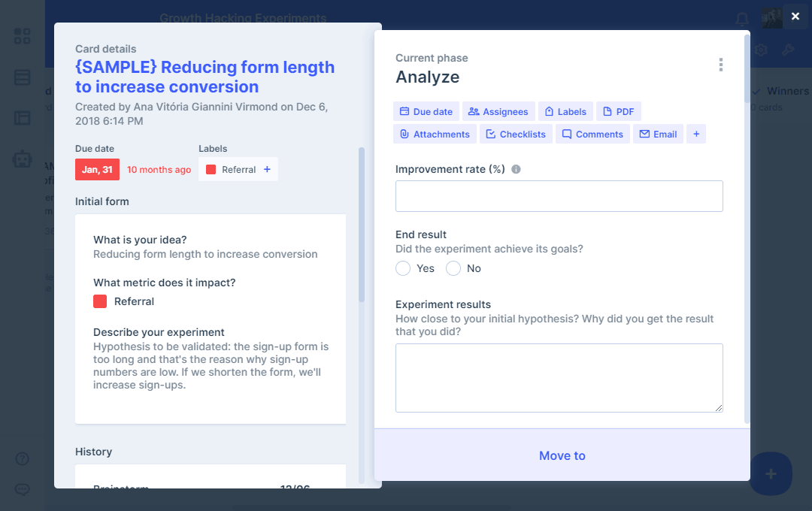Show Improvement rate info tooltip icon
812x511 pixels.
coord(516,169)
